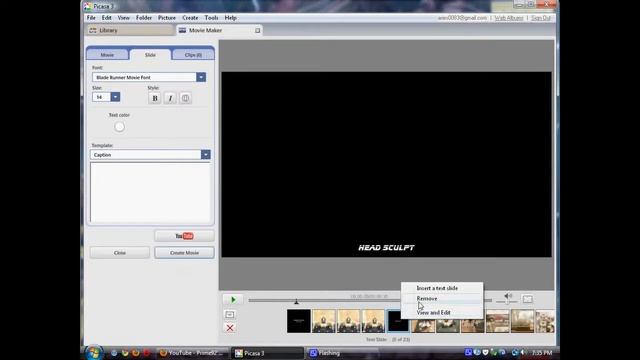Select the first black title slide thumbnail

(298, 321)
